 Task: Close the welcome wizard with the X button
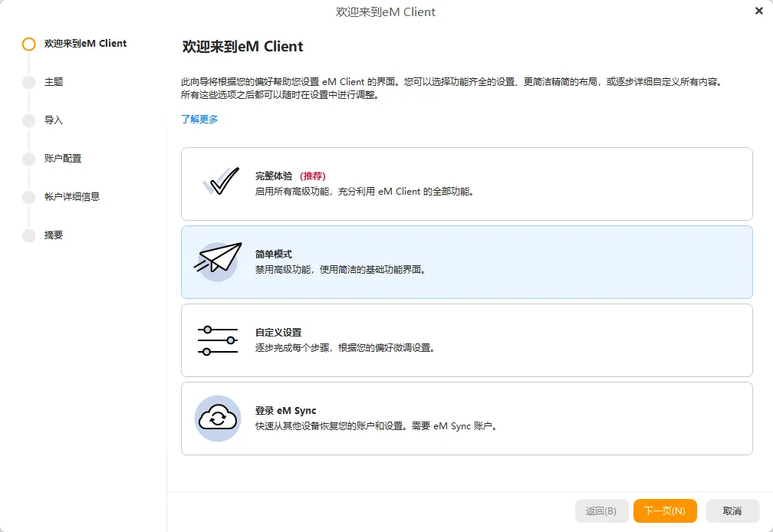click(x=759, y=11)
